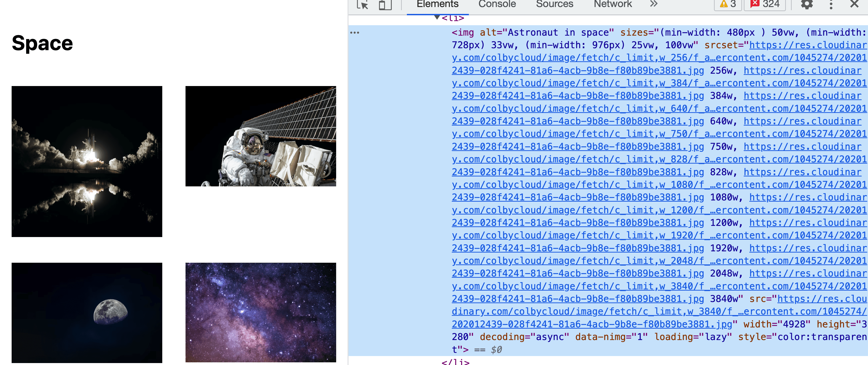
Task: Open the srcset link before 1920w
Action: [659, 236]
